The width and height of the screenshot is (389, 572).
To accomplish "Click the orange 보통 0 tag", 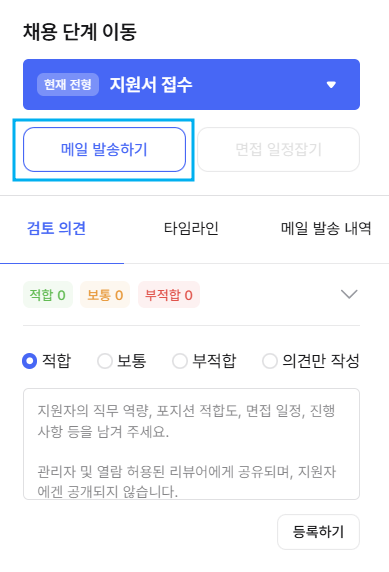I will pos(105,295).
